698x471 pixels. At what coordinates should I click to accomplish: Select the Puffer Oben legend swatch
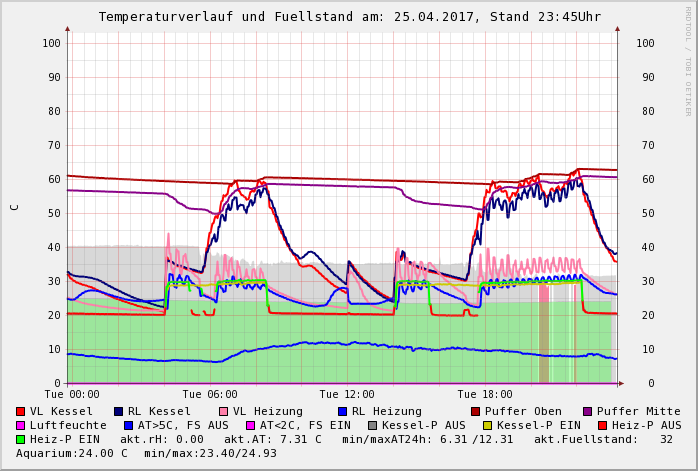tap(475, 411)
